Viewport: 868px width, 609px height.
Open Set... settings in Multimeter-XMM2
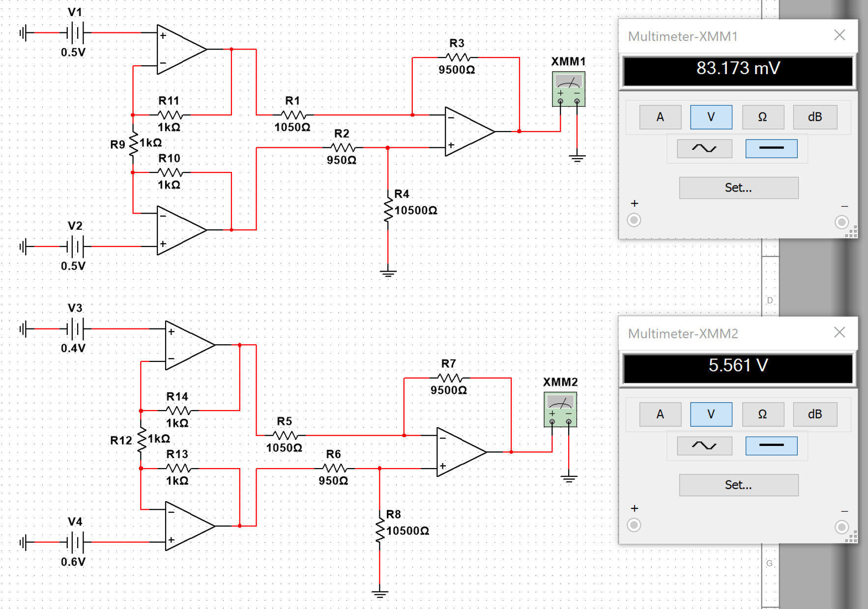click(x=738, y=485)
